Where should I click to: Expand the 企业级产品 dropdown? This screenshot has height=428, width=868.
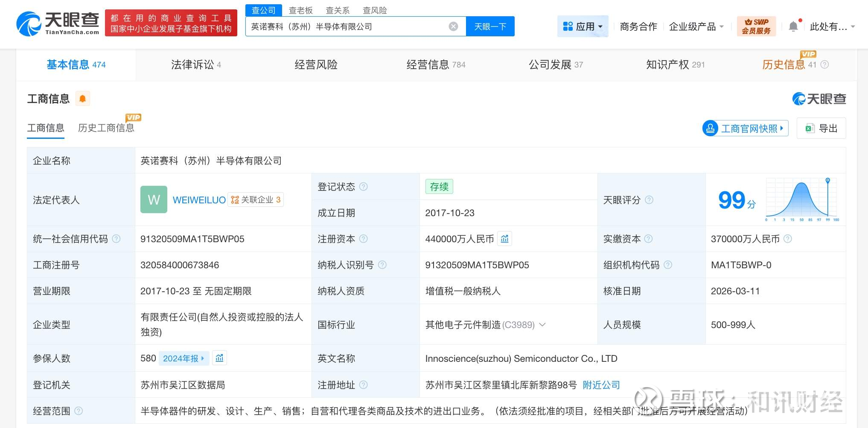tap(696, 26)
